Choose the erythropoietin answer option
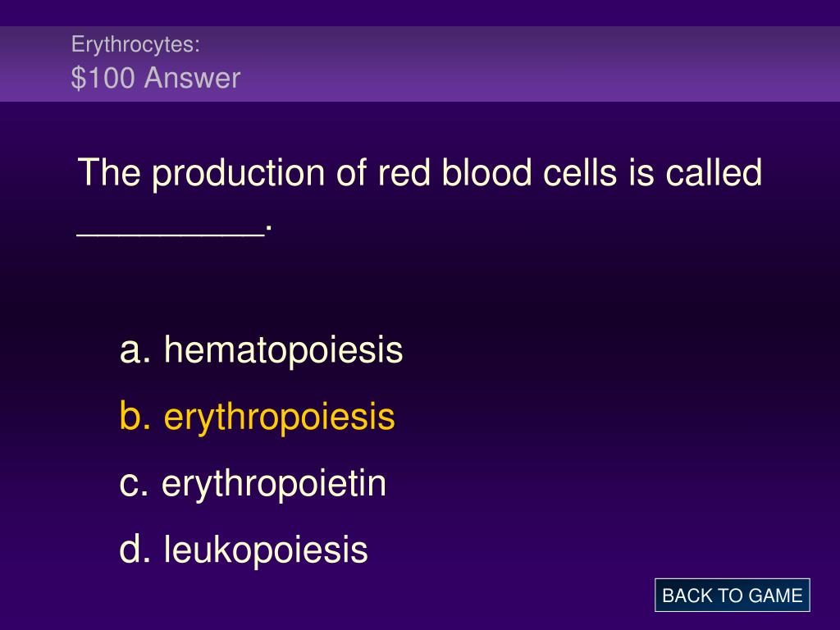Viewport: 840px width, 630px height. pos(253,484)
